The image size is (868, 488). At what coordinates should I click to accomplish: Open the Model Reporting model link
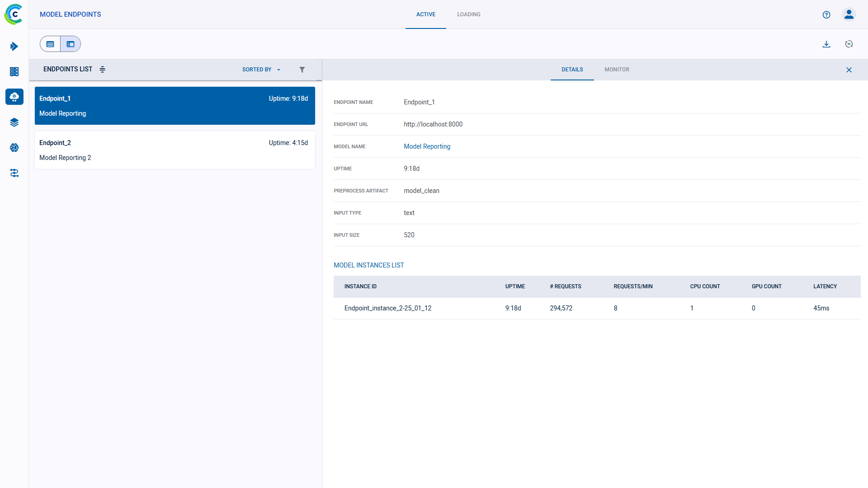point(427,146)
